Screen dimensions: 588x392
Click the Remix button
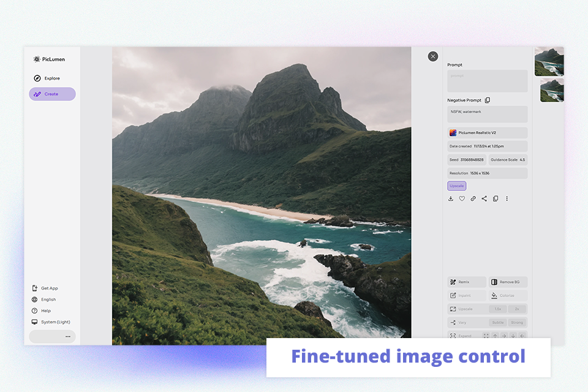pos(467,282)
